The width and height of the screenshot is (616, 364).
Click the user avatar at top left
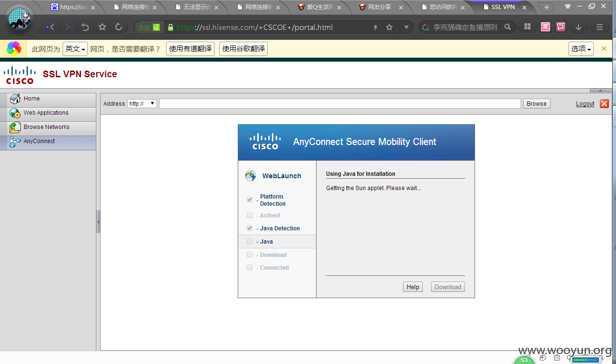[19, 19]
